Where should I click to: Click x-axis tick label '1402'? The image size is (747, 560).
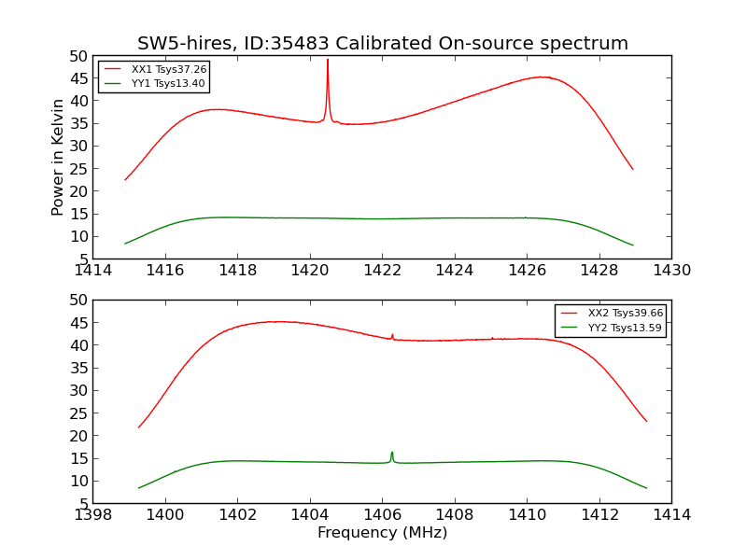tap(238, 515)
